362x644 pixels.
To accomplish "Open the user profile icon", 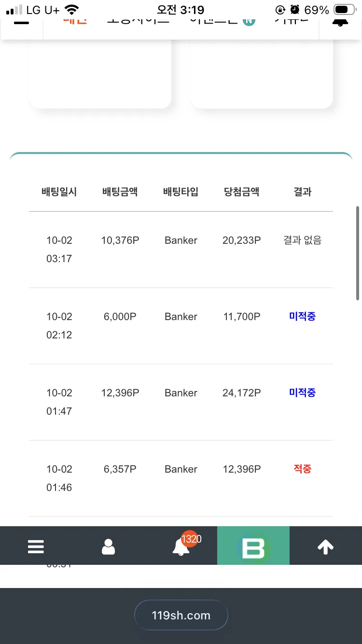I will point(109,546).
